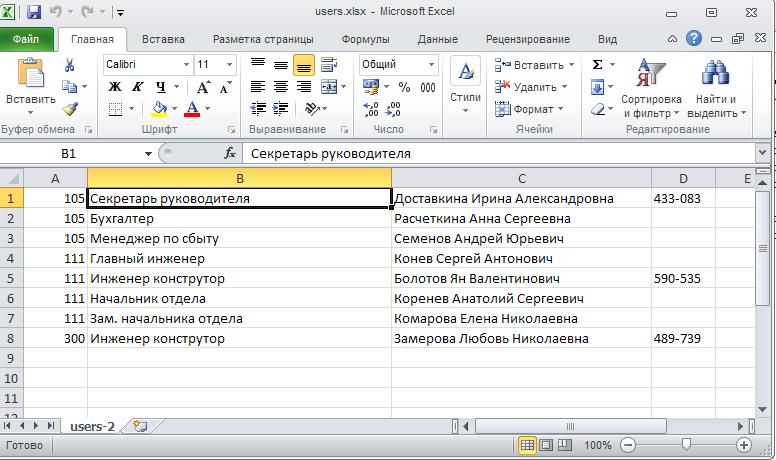776x460 pixels.
Task: Expand the Name Box dropdown arrow
Action: (x=149, y=154)
